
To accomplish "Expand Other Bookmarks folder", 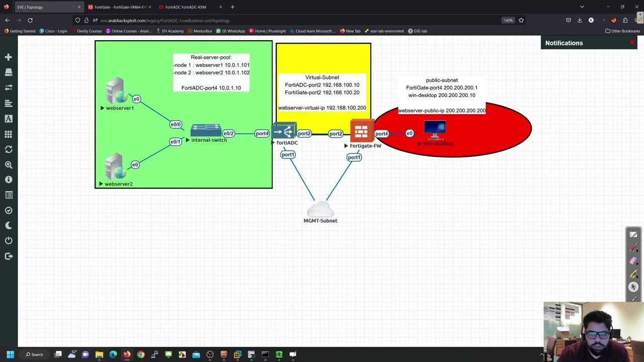I will click(623, 31).
